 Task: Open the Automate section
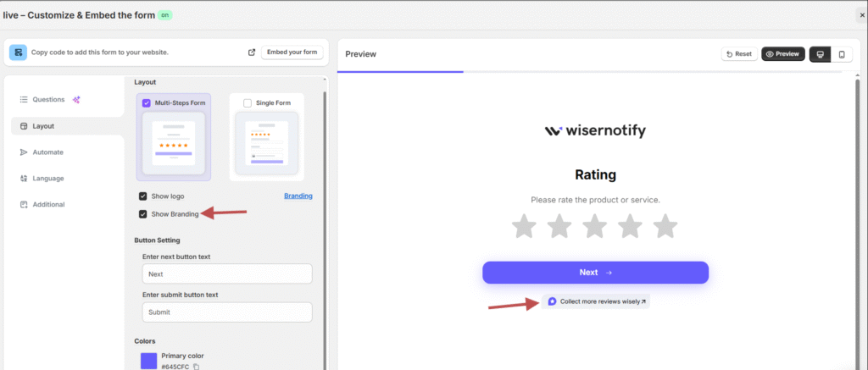[x=47, y=152]
